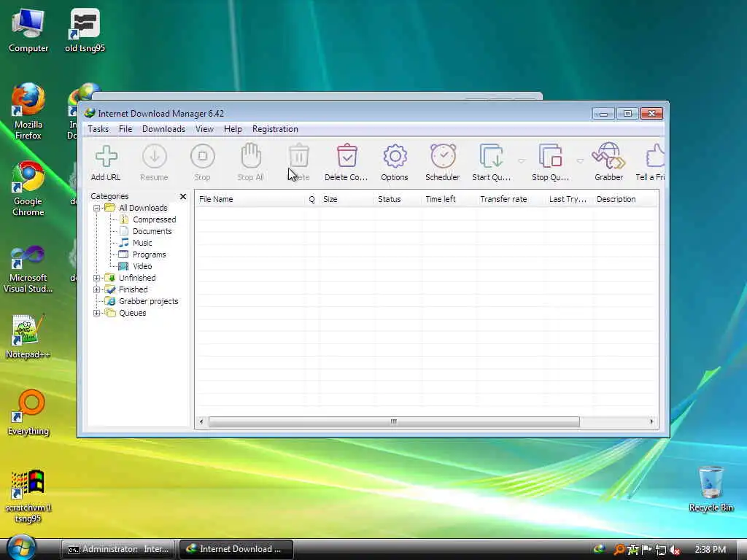Open Start Queue dropdown arrow
747x560 pixels.
(521, 161)
